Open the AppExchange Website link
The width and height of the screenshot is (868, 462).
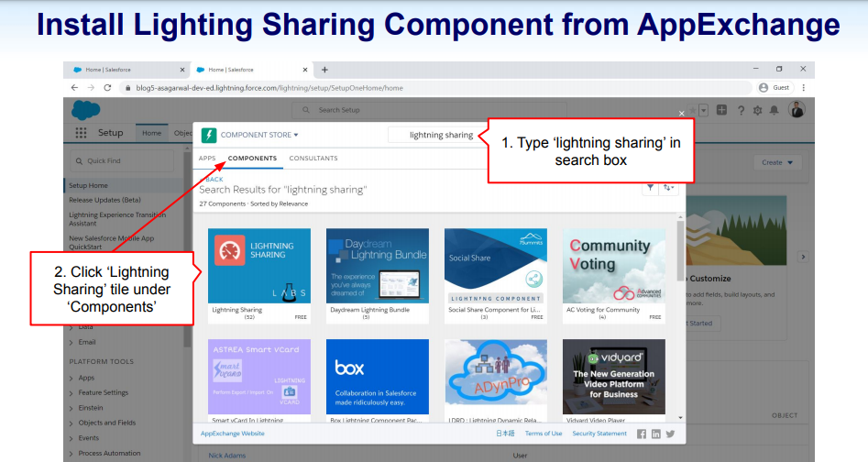[x=233, y=434]
